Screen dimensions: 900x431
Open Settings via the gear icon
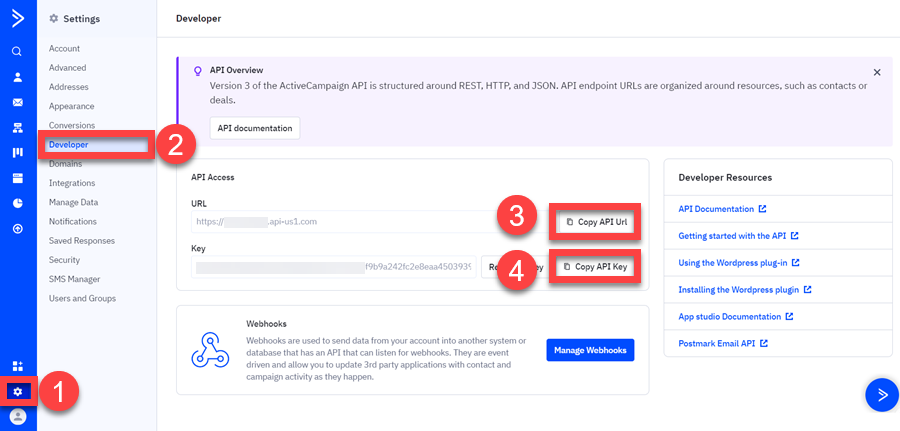pos(18,392)
